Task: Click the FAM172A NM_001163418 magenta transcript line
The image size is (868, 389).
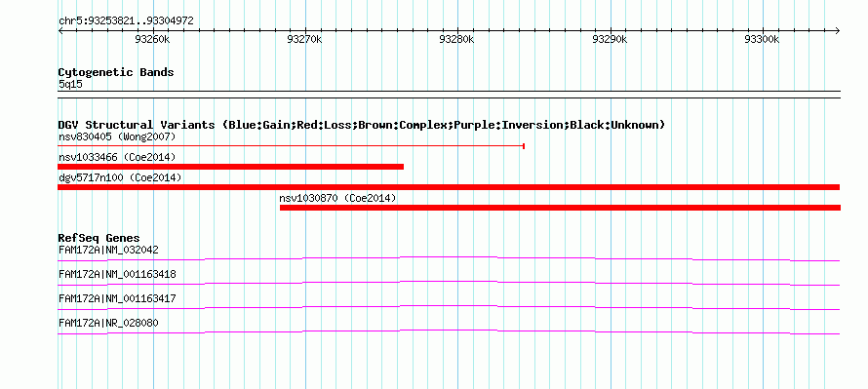Action: 449,284
